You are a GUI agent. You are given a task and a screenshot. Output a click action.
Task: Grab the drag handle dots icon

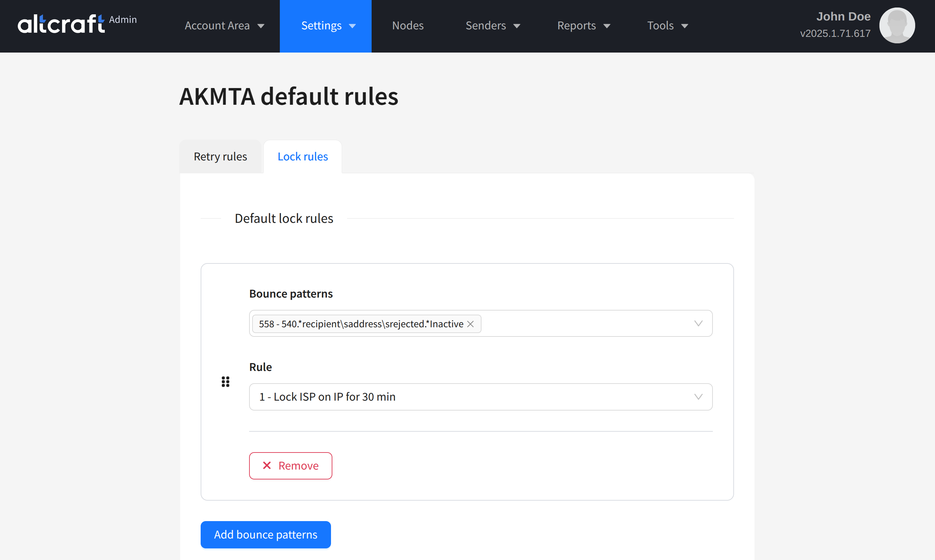tap(225, 382)
